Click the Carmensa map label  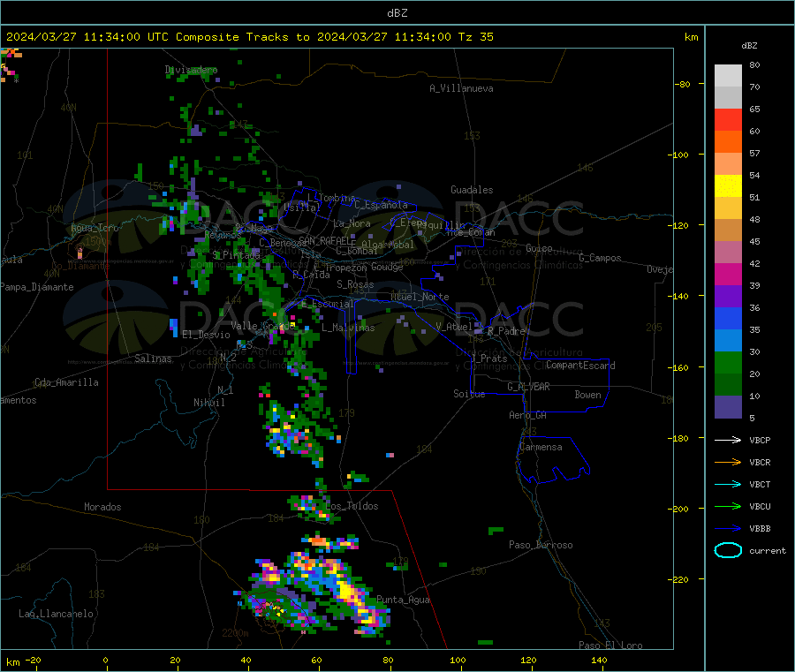point(541,447)
